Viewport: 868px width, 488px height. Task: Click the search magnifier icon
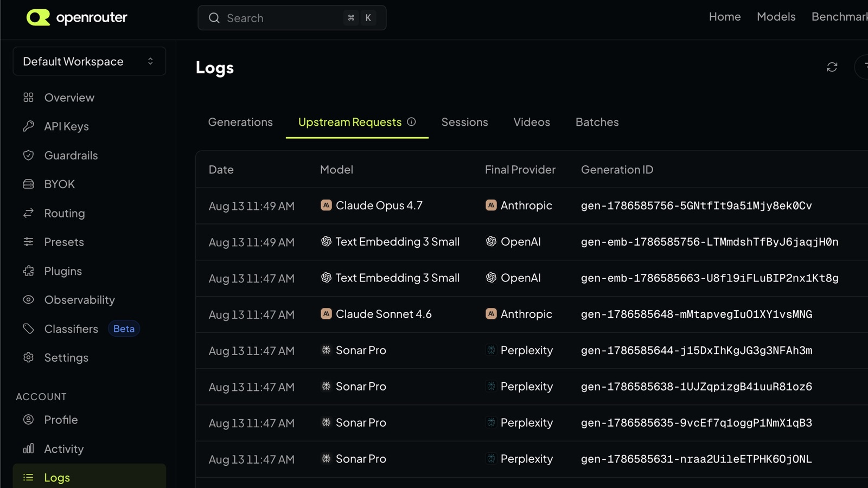(x=214, y=18)
